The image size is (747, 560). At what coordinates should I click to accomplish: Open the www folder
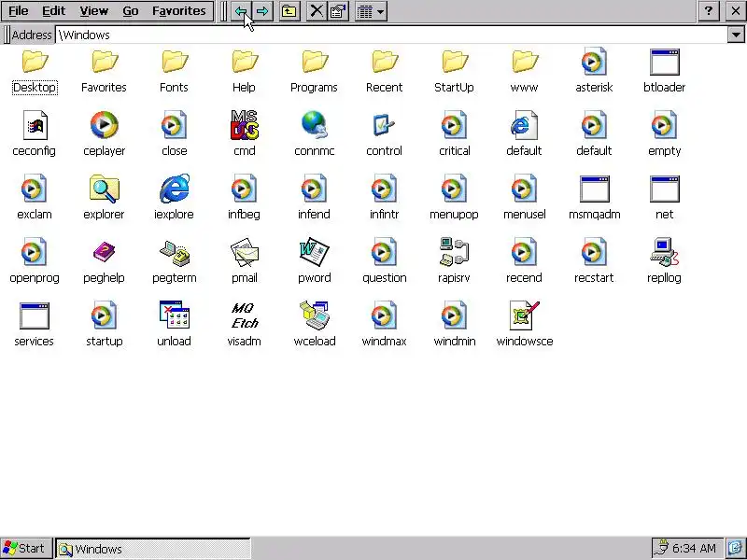(525, 62)
